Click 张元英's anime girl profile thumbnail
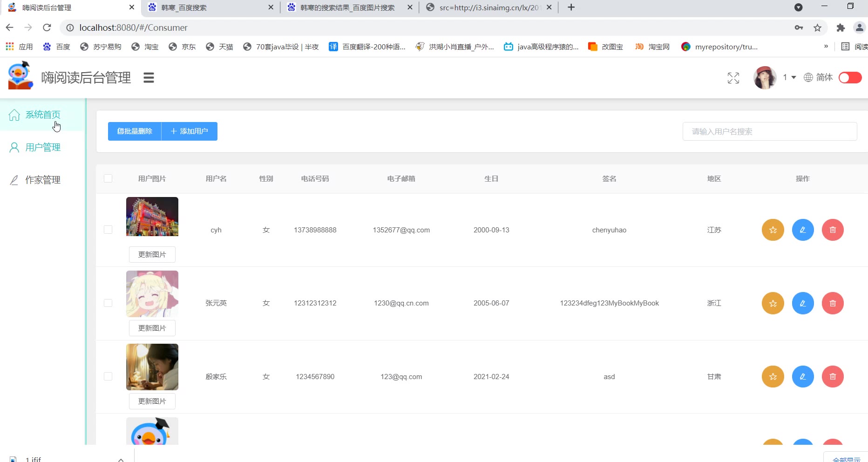This screenshot has height=462, width=868. click(x=152, y=294)
